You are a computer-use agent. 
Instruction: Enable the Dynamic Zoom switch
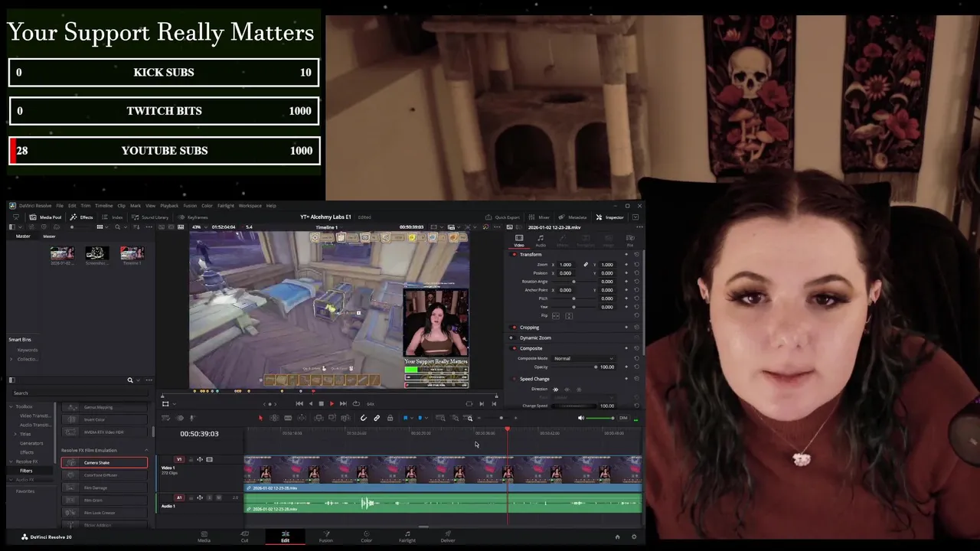[511, 337]
